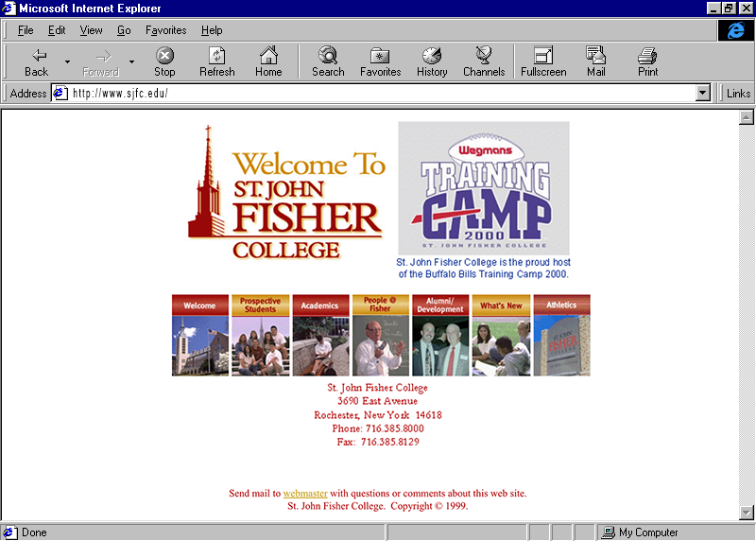Open the Address bar URL dropdown

(x=703, y=93)
